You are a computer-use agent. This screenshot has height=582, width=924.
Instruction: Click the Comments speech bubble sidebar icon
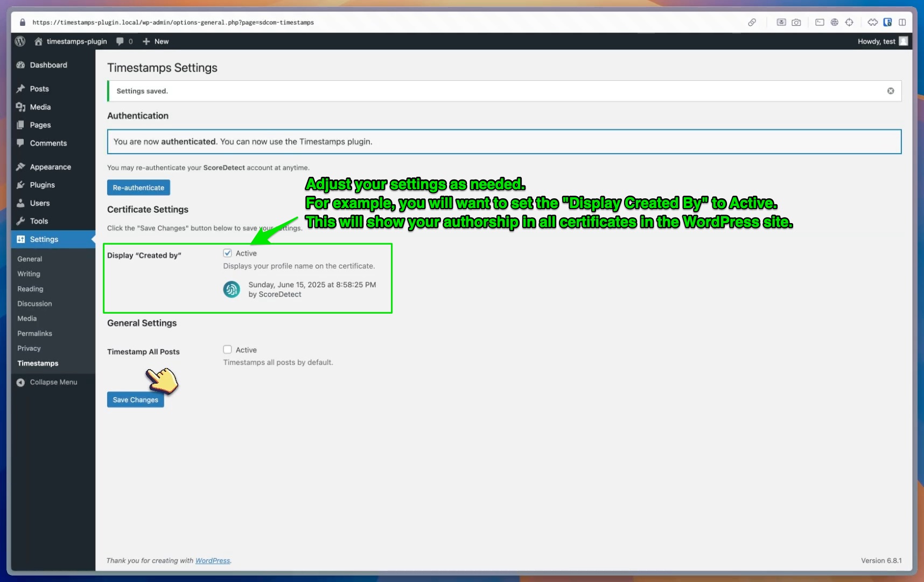(20, 143)
